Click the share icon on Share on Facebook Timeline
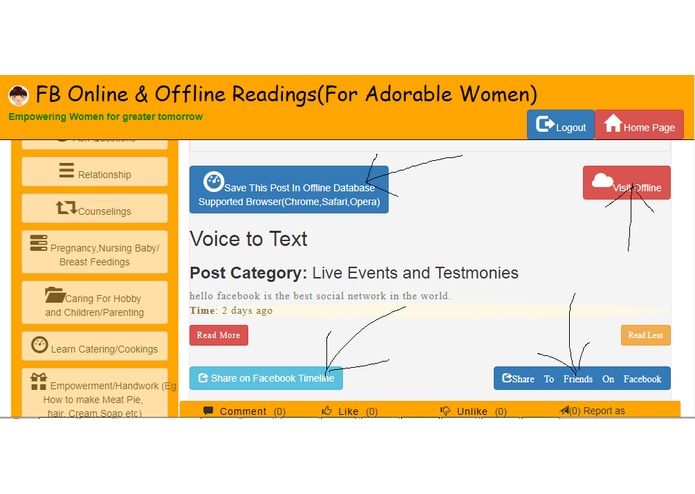Screen dimensions: 695x494 pyautogui.click(x=203, y=378)
